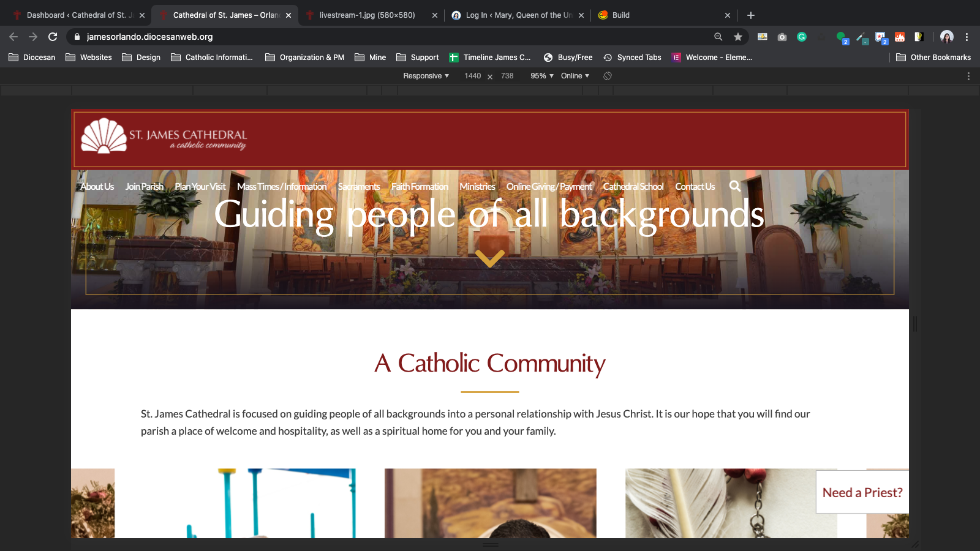The image size is (980, 551).
Task: Open the Responsive device dropdown
Action: [x=426, y=76]
